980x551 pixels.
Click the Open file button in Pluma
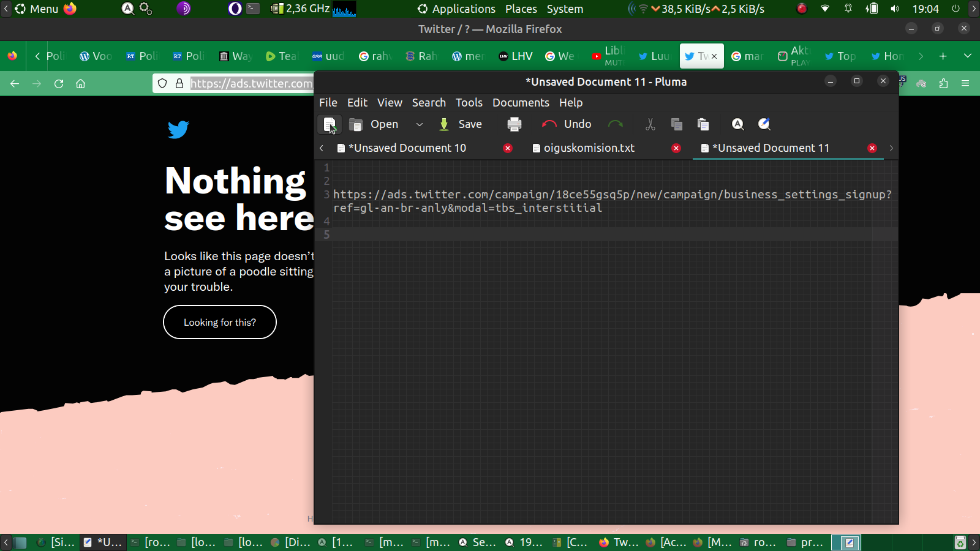tap(374, 124)
